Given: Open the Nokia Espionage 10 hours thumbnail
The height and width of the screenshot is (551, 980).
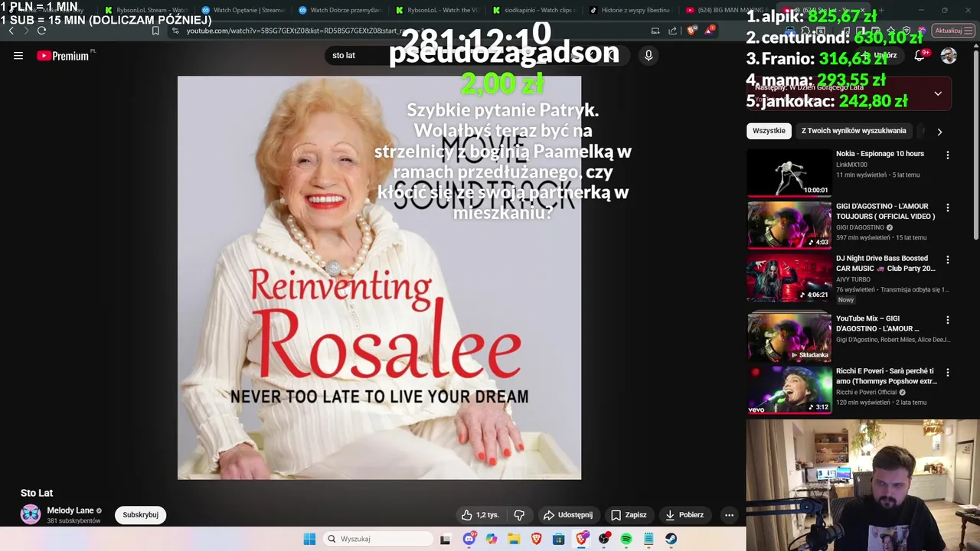Looking at the screenshot, I should pos(789,173).
